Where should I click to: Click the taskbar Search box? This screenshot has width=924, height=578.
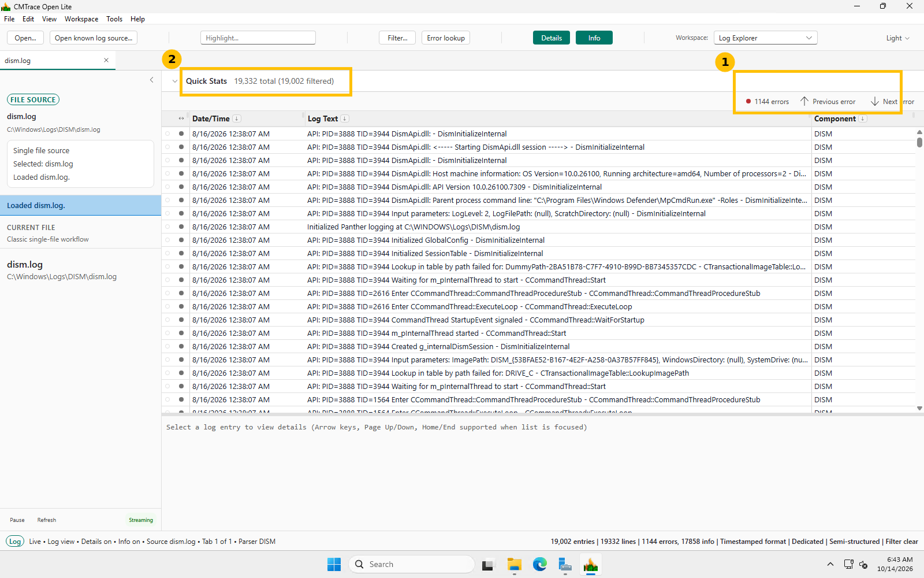(x=412, y=564)
